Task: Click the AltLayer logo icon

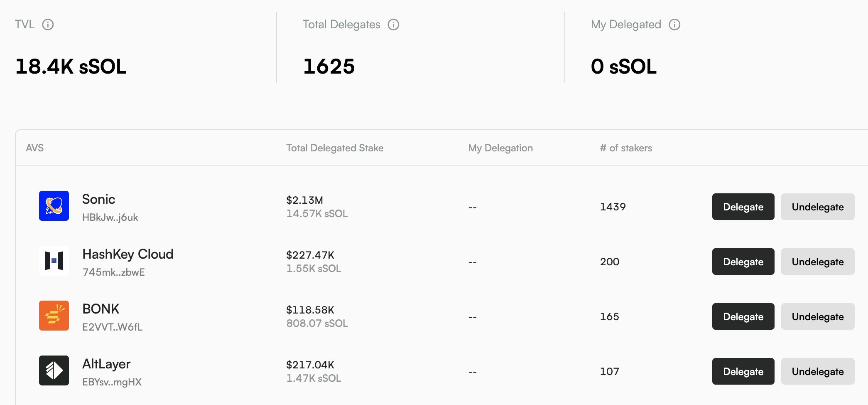Action: [x=54, y=370]
